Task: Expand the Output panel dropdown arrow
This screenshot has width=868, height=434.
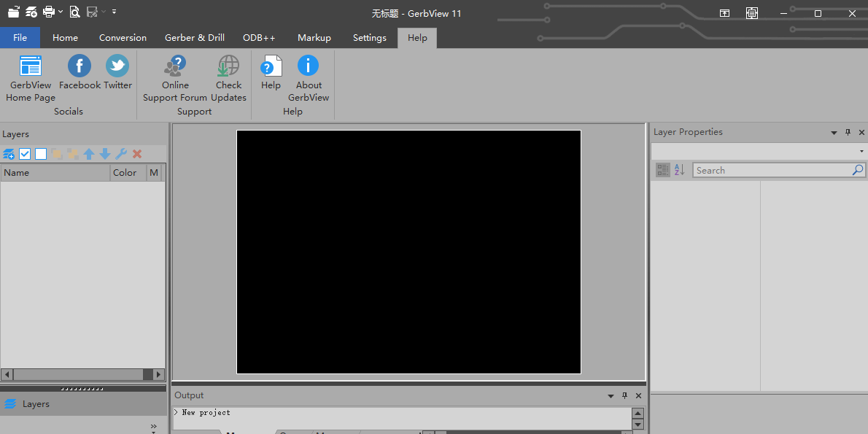Action: (611, 395)
